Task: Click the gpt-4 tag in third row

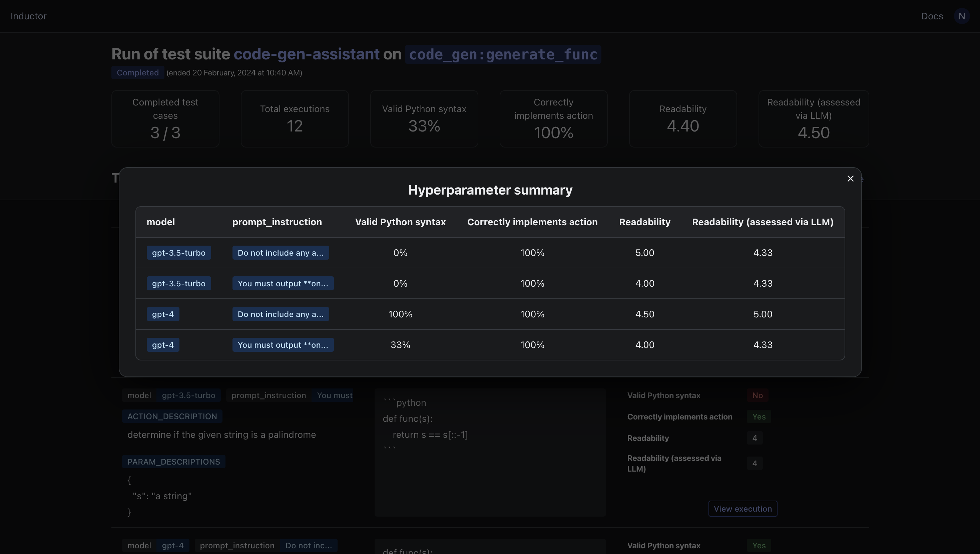Action: coord(163,314)
